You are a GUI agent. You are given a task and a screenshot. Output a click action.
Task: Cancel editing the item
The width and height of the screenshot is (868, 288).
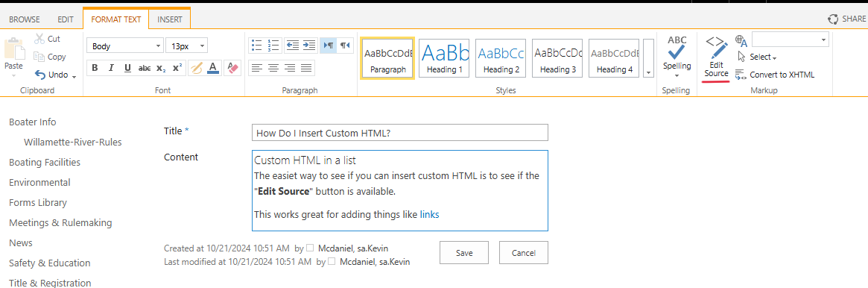tap(524, 252)
